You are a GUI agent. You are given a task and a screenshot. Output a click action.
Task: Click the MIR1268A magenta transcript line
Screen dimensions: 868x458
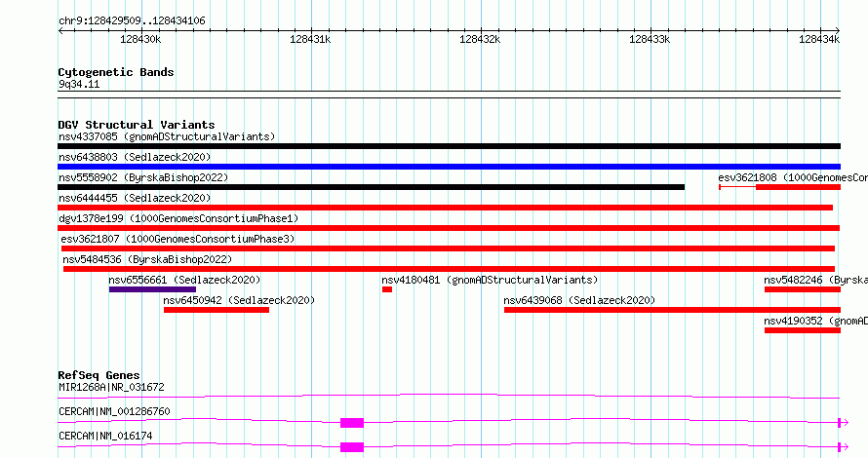[x=449, y=396]
